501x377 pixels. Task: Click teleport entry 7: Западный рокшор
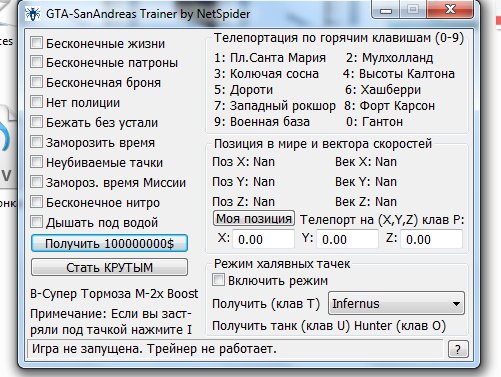[275, 106]
